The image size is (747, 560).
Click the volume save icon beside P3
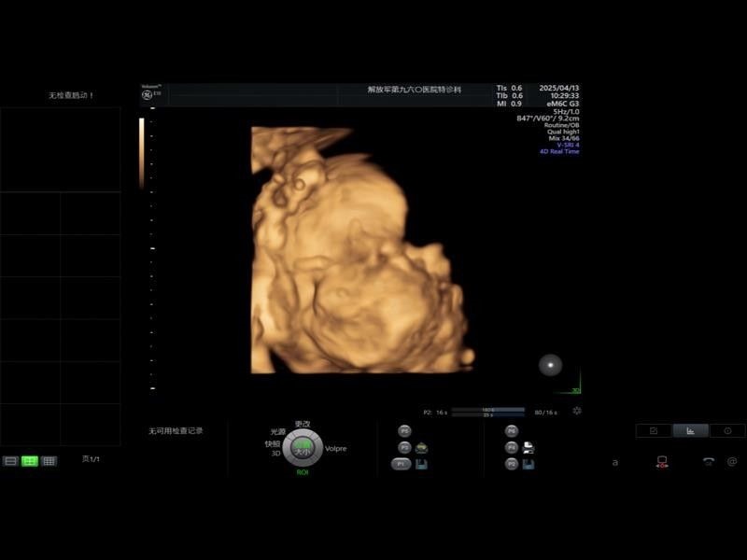point(422,448)
